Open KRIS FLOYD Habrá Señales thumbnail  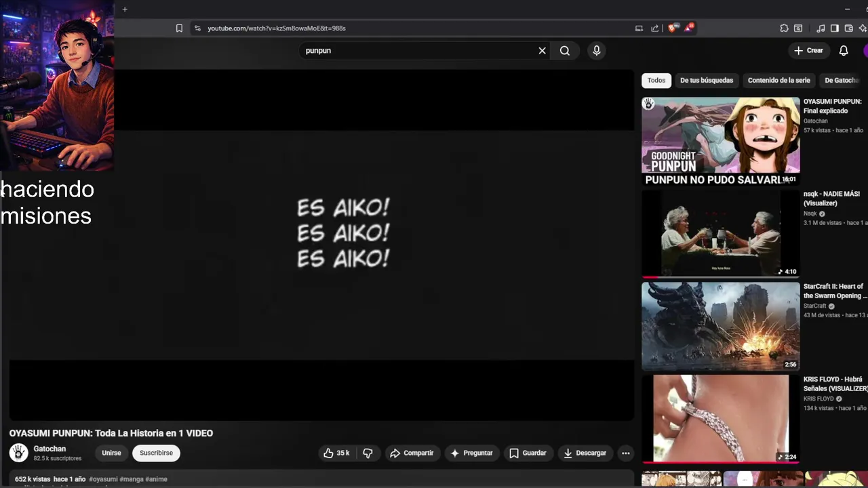[x=721, y=419]
